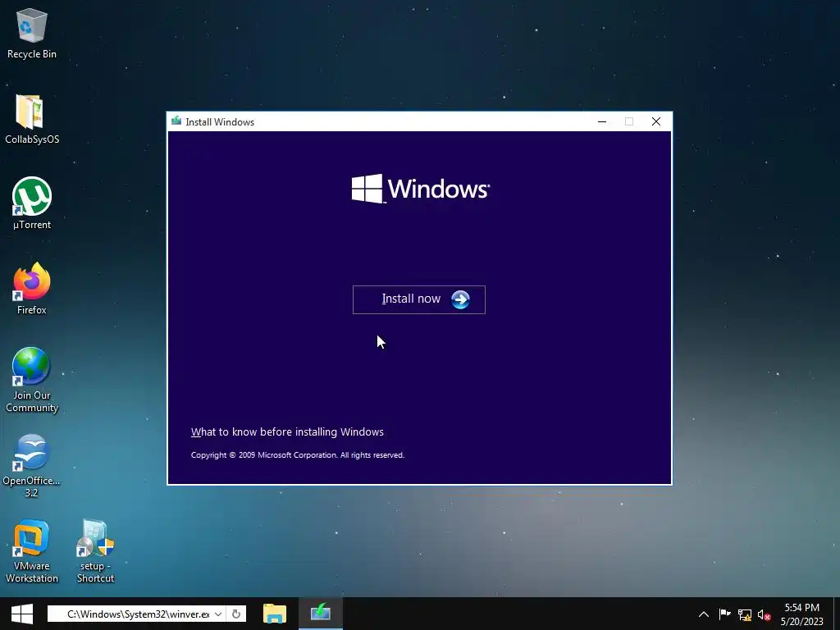Select the Install Windows taskbar button

tap(321, 614)
